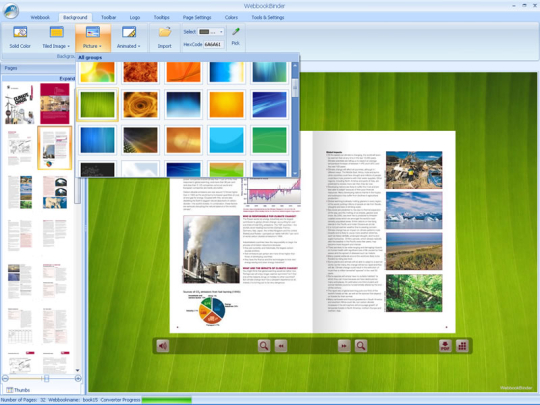This screenshot has width=540, height=405.
Task: Go to previous page with back arrows
Action: pos(281,346)
